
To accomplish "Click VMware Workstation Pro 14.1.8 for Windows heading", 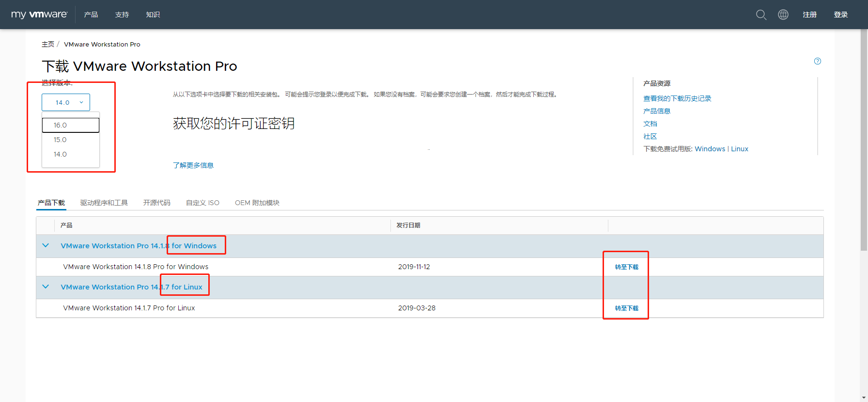I will (139, 246).
